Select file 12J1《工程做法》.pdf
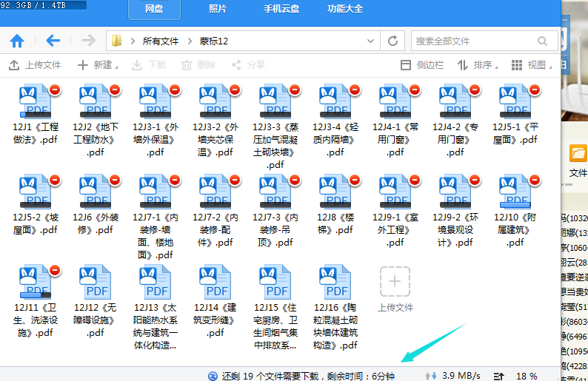The image size is (588, 381). (36, 115)
